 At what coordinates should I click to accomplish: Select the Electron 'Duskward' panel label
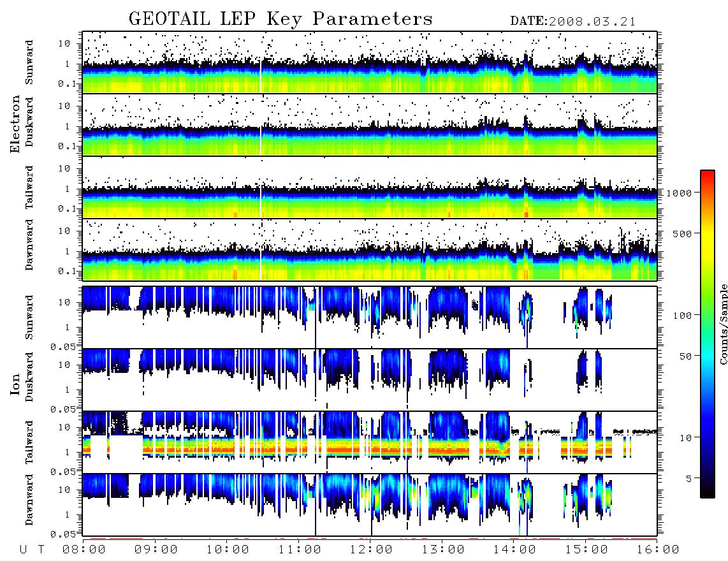29,122
